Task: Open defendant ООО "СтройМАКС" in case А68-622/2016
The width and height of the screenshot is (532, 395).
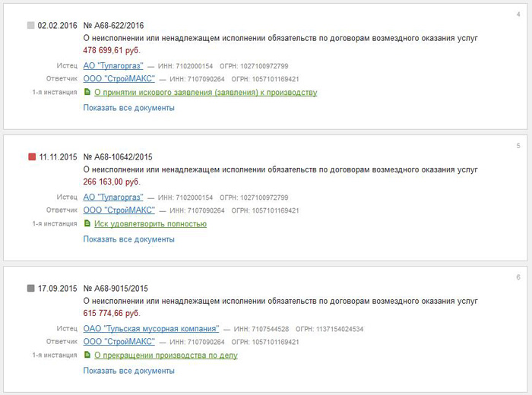Action: (119, 78)
